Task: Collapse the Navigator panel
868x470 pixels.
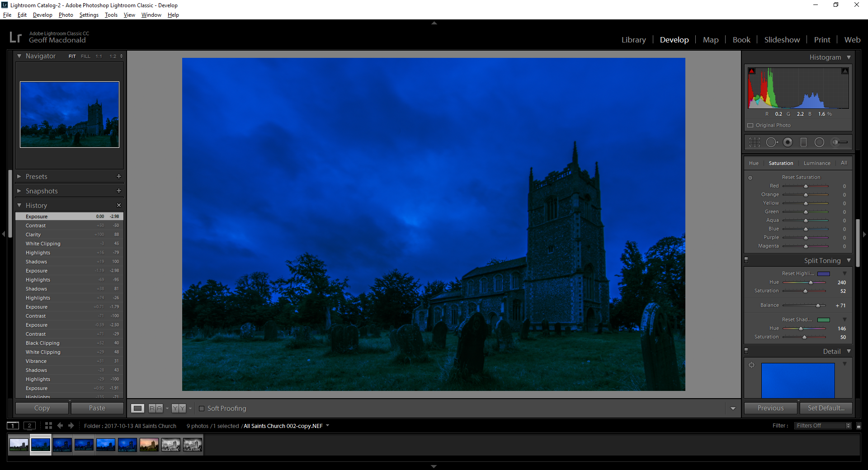Action: click(19, 56)
